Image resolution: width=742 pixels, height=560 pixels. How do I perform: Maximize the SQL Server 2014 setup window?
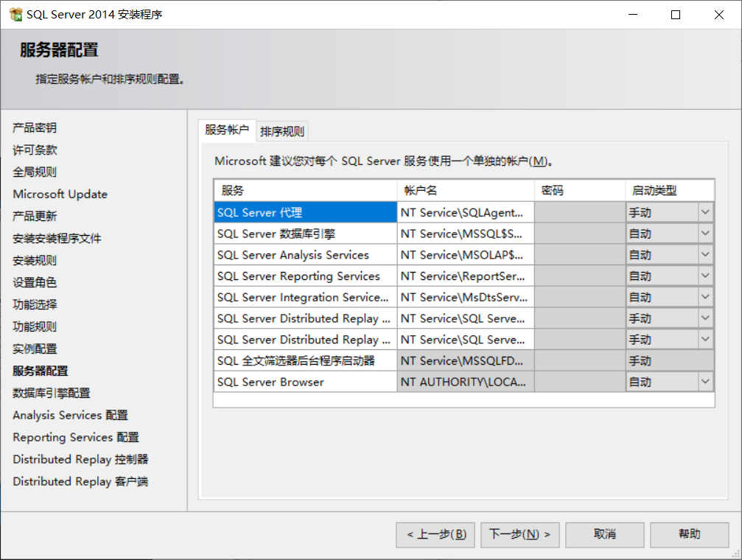pos(676,15)
